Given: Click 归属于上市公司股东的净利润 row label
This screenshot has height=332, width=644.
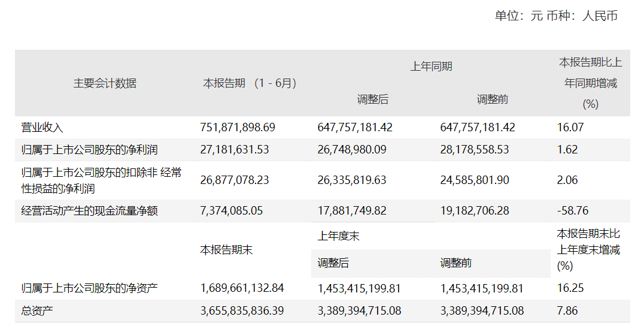Looking at the screenshot, I should pos(89,149).
